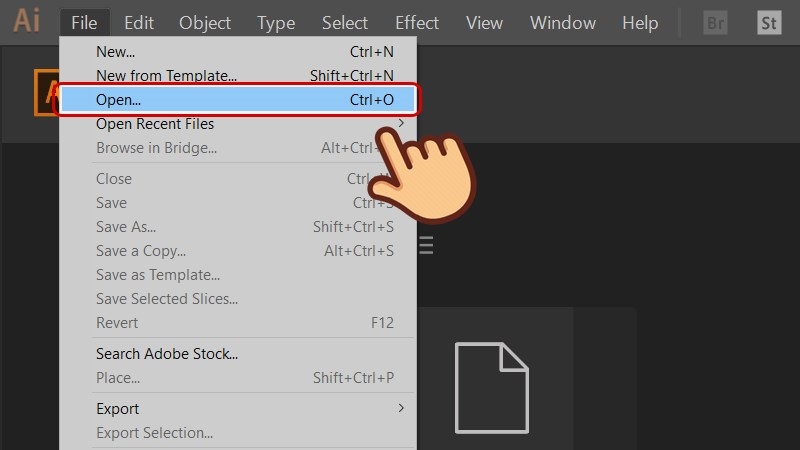Choose Search Adobe Stock... menu entry
This screenshot has width=800, height=450.
click(166, 354)
